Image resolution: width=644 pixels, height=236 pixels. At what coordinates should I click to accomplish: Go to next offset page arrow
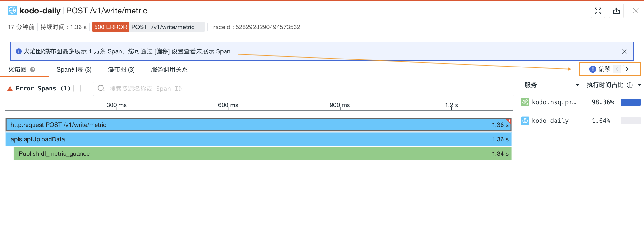627,69
